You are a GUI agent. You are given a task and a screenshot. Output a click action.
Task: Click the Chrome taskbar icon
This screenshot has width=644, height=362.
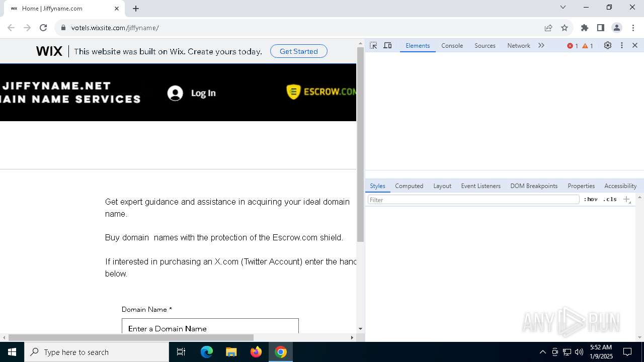pyautogui.click(x=281, y=352)
